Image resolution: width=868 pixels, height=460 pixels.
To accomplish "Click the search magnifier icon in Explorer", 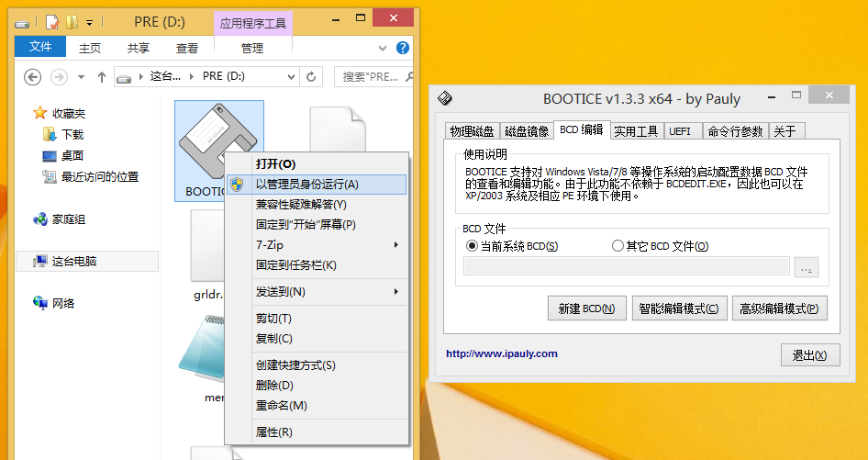I will 408,76.
